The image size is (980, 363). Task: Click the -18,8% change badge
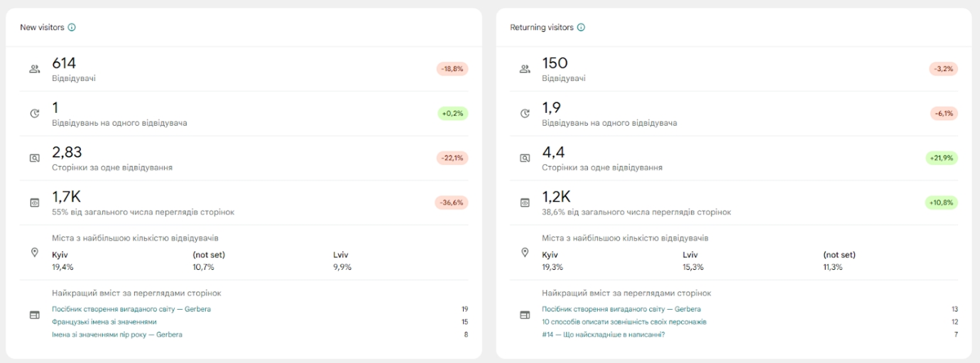(x=452, y=69)
